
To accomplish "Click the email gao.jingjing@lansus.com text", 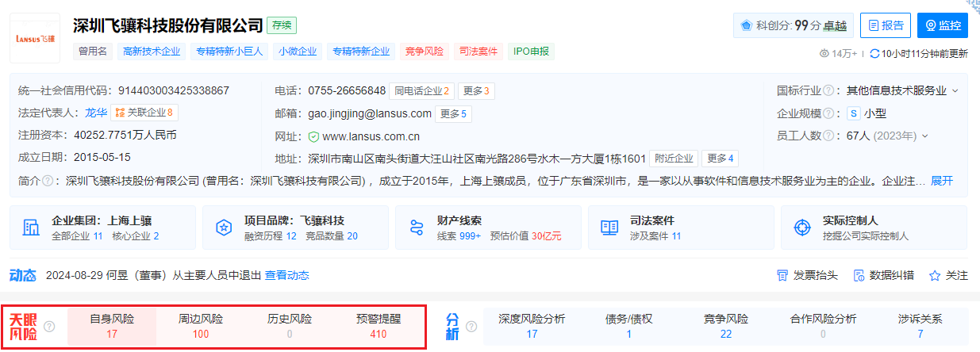I will point(370,113).
